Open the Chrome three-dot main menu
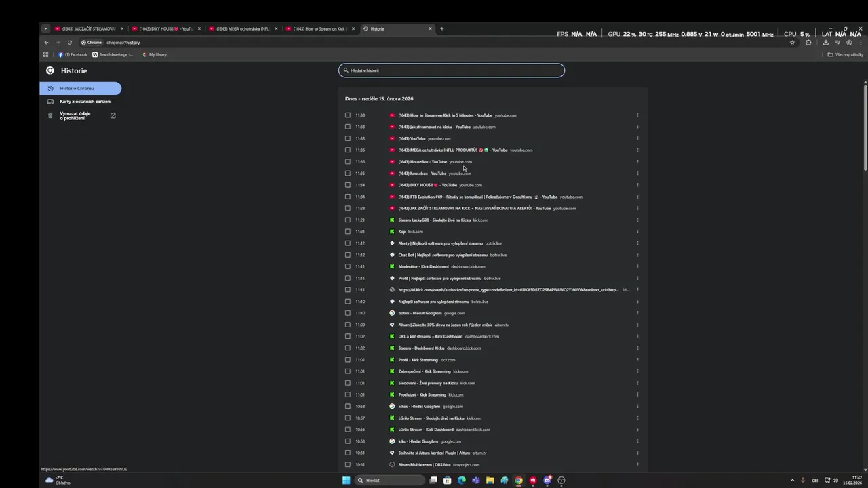The height and width of the screenshot is (488, 868). 859,43
